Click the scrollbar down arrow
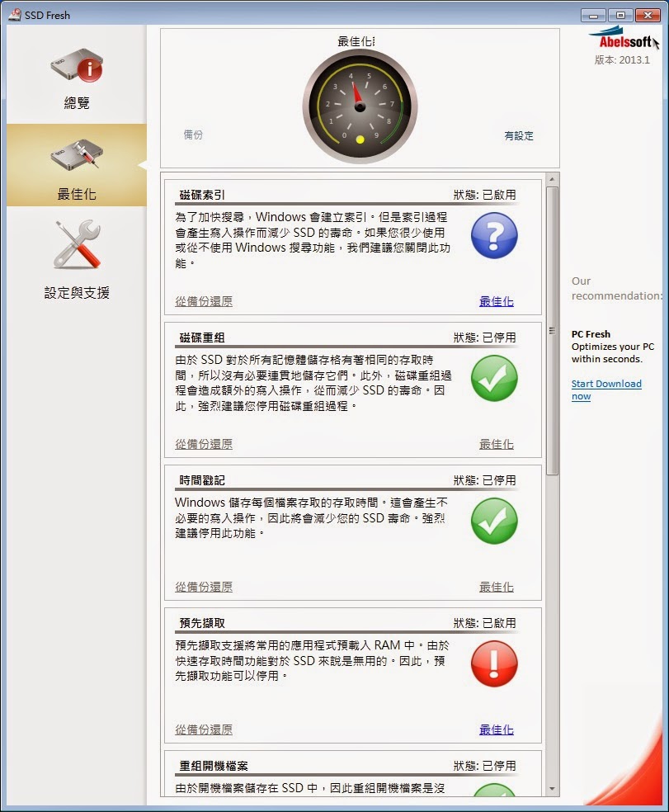This screenshot has width=669, height=812. 552,789
